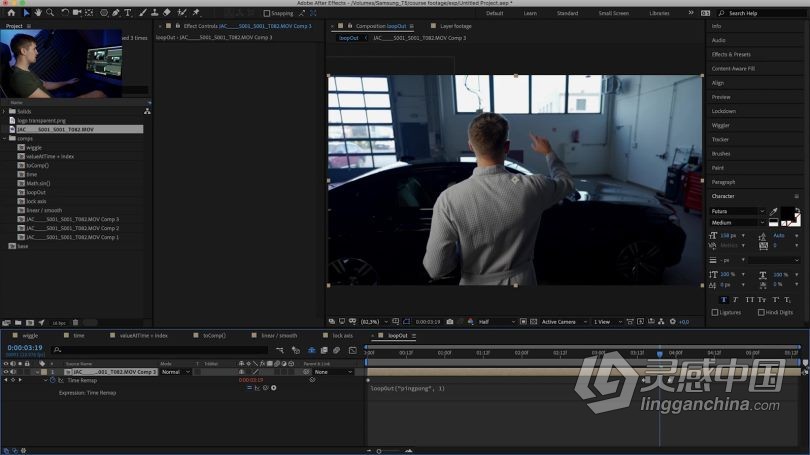Switch to the Learn workspace

pyautogui.click(x=530, y=13)
